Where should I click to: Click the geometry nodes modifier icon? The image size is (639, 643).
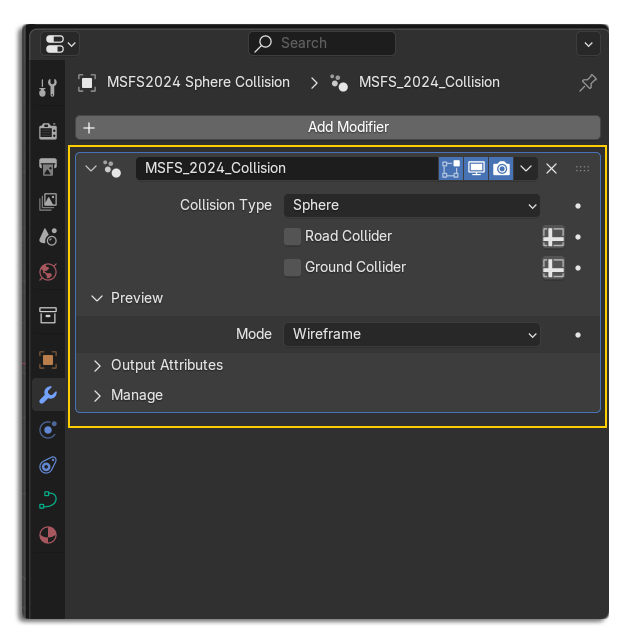112,169
